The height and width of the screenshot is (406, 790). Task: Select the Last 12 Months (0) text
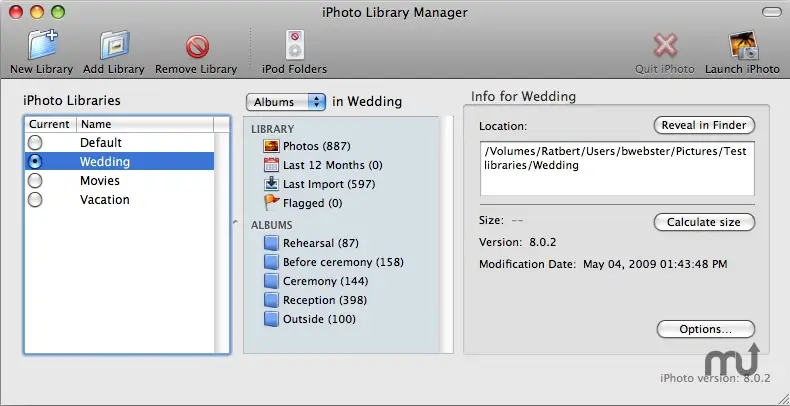click(333, 165)
